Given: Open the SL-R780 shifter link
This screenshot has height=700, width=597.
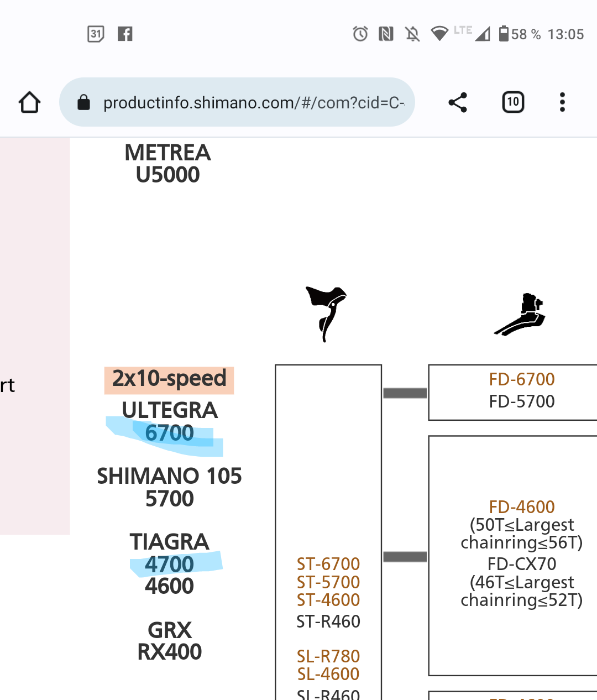Looking at the screenshot, I should (328, 656).
